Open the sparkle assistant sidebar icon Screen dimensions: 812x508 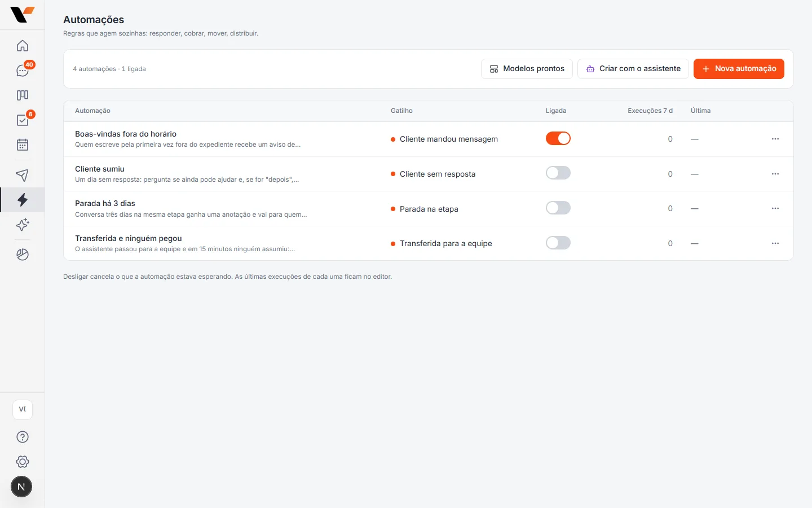[x=23, y=225]
